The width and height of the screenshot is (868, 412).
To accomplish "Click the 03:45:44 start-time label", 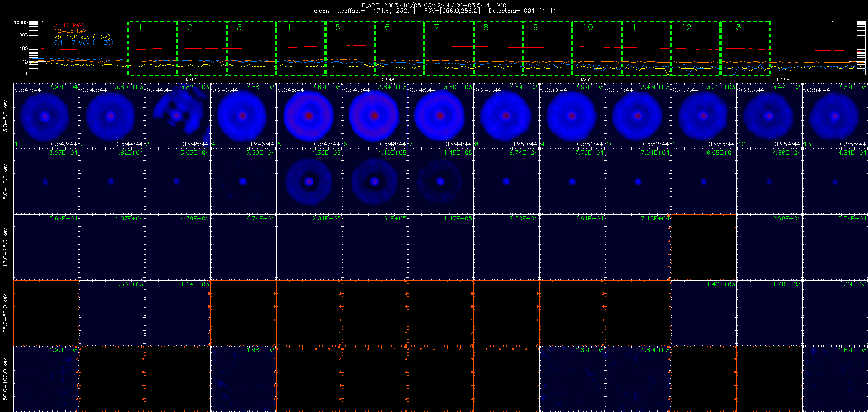I will [x=225, y=90].
